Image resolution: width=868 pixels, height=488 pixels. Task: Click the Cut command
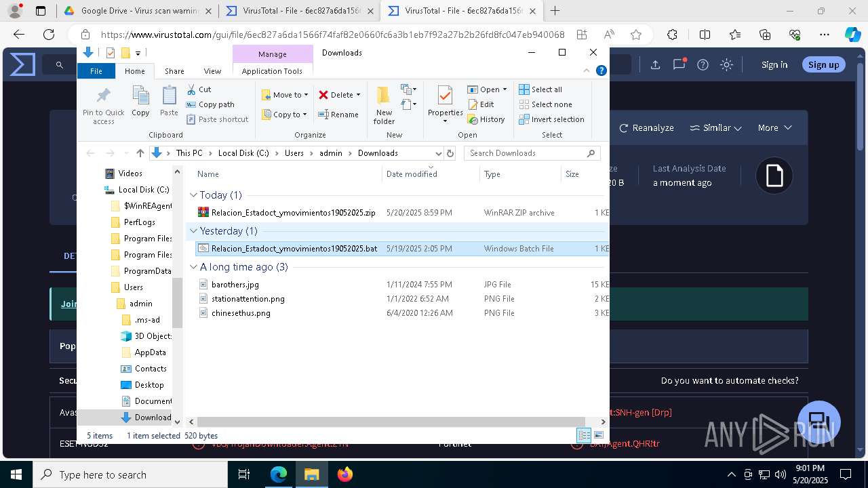[199, 89]
